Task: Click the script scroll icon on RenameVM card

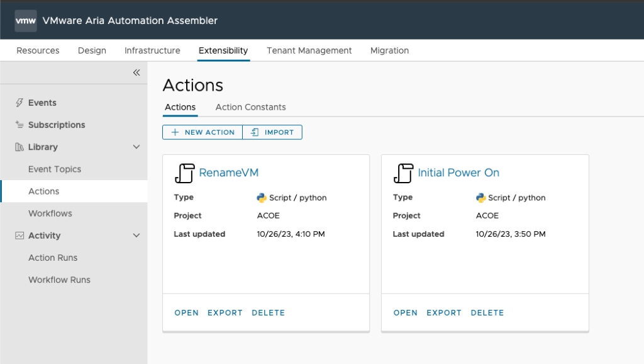Action: point(184,173)
